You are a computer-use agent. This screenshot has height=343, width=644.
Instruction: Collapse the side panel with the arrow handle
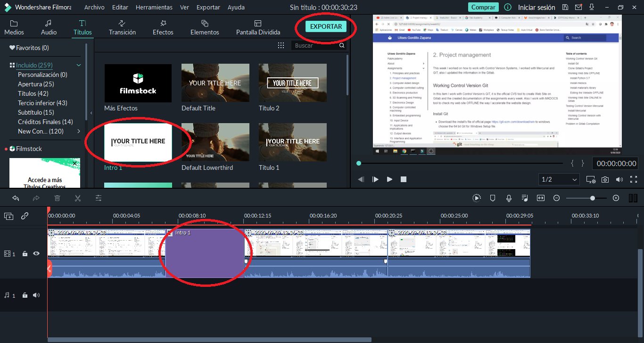pos(91,113)
